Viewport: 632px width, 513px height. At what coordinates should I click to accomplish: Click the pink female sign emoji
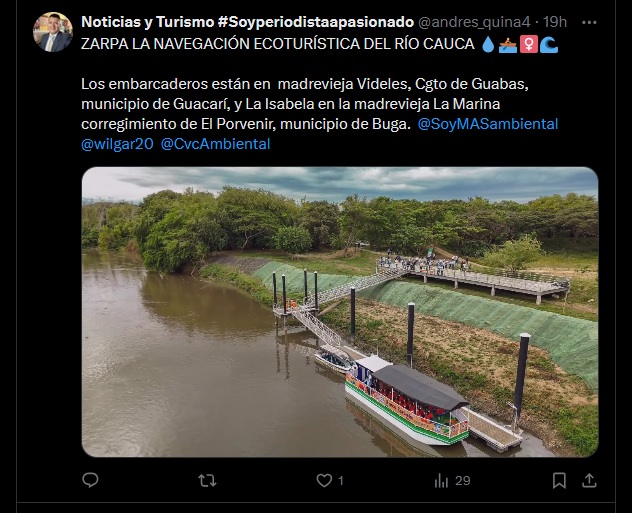pos(529,45)
